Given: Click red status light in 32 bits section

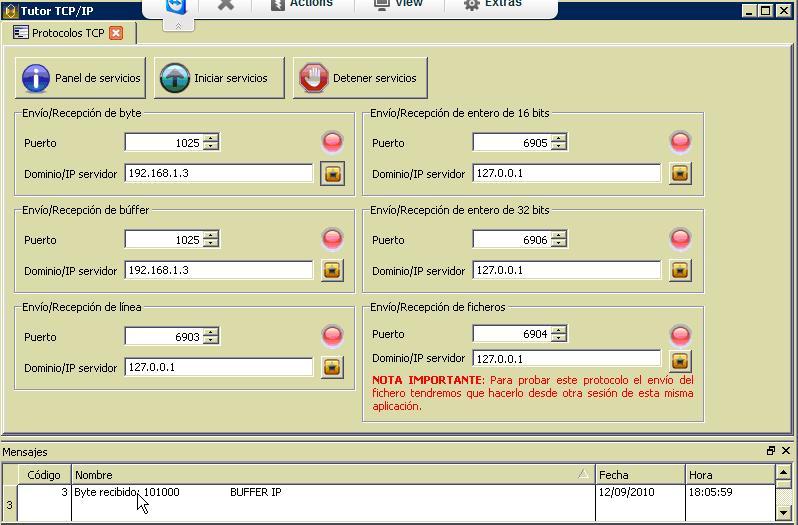Looking at the screenshot, I should click(680, 239).
